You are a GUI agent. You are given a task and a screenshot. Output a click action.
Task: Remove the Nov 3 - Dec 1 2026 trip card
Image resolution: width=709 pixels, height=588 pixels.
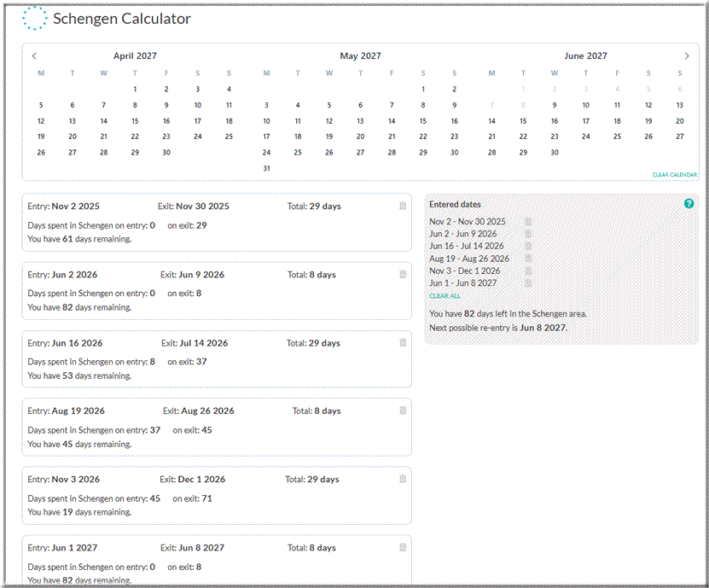(x=403, y=480)
